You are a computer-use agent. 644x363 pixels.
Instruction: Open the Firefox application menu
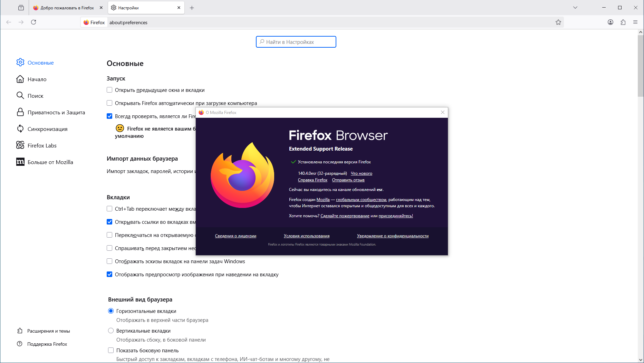[x=635, y=22]
